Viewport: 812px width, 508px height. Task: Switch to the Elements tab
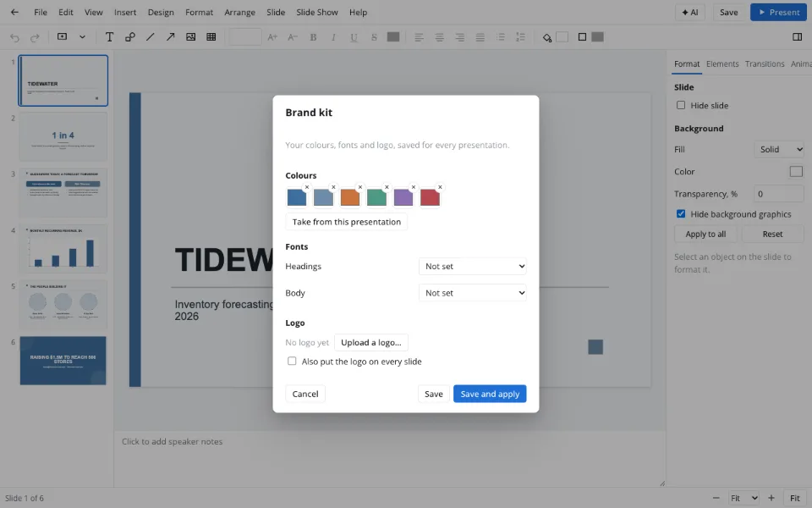722,63
